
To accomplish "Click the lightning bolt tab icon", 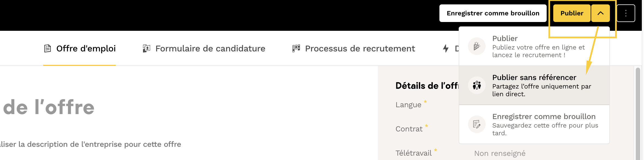I will click(446, 49).
